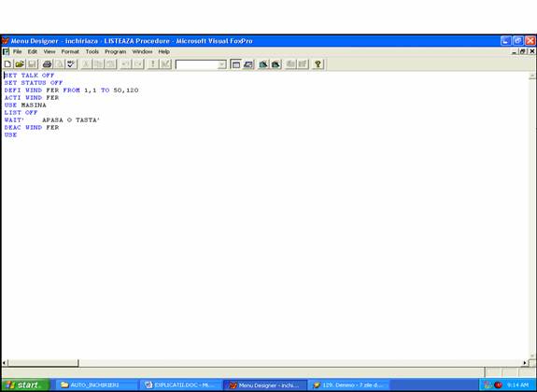The height and width of the screenshot is (392, 537).
Task: Open Help via the question mark icon
Action: [x=318, y=64]
